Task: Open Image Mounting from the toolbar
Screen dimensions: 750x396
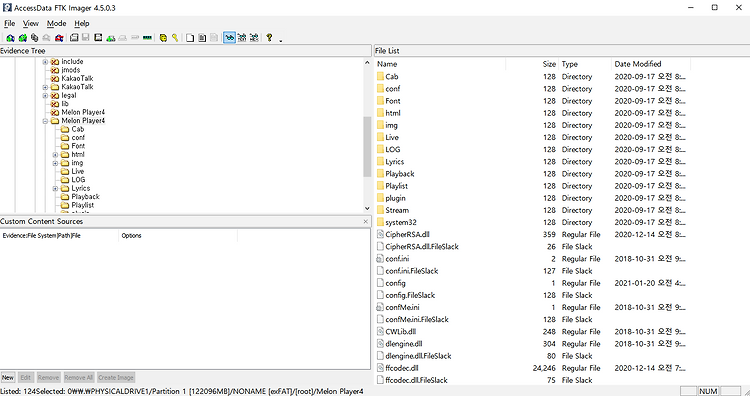Action: click(34, 38)
